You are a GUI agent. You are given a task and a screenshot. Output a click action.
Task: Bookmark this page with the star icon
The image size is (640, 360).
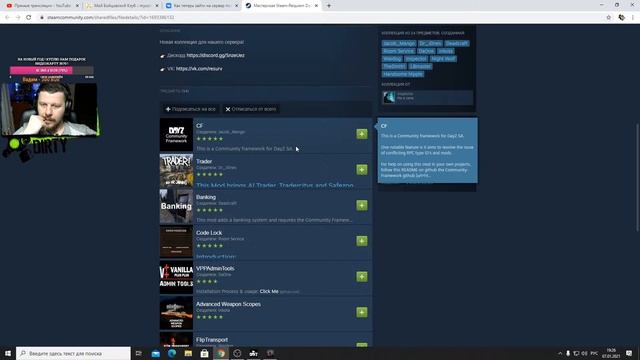(x=609, y=17)
